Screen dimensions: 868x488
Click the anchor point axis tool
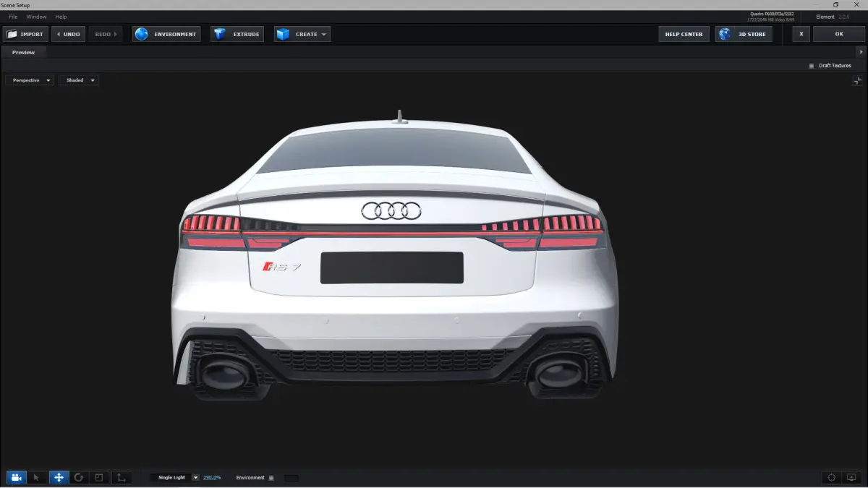pos(121,477)
